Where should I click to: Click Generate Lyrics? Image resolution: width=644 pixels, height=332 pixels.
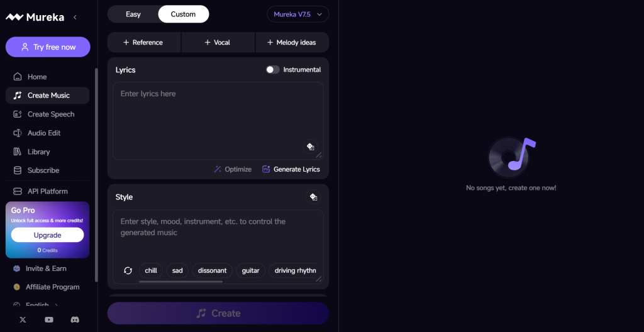[291, 169]
